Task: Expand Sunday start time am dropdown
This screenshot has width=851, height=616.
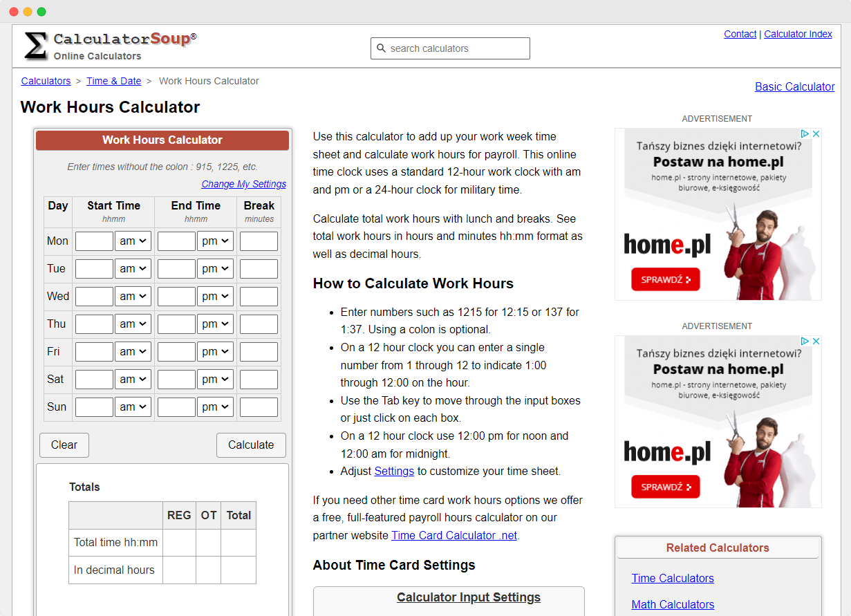Action: (133, 407)
